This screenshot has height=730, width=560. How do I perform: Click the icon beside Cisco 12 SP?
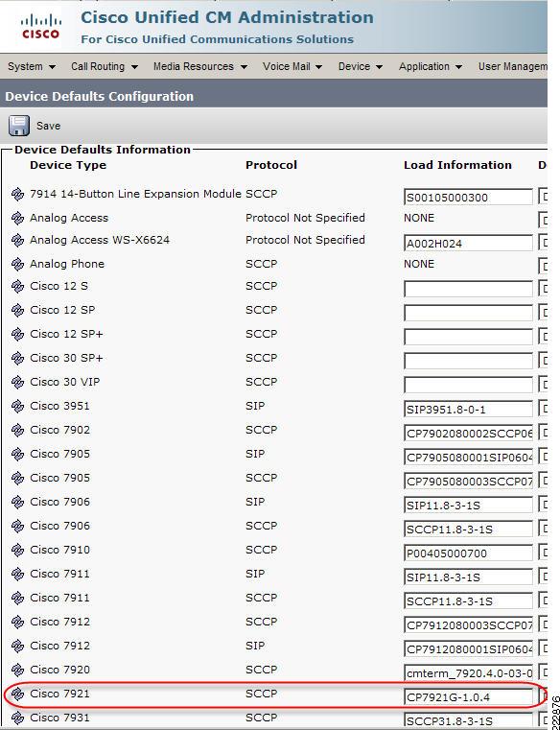[x=17, y=310]
